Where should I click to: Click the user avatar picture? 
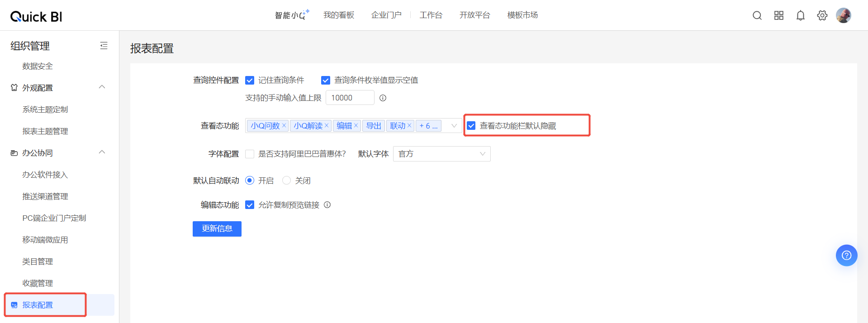(843, 15)
